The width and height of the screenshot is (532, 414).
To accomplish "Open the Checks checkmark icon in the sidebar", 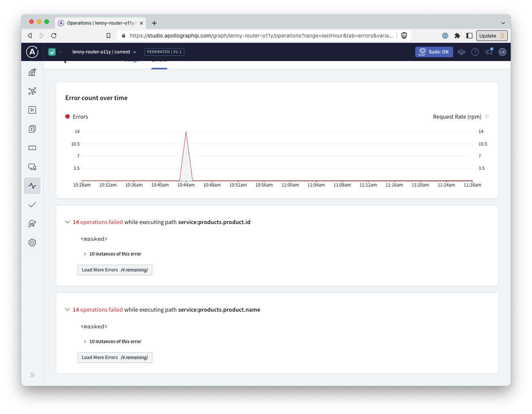I will pyautogui.click(x=32, y=205).
